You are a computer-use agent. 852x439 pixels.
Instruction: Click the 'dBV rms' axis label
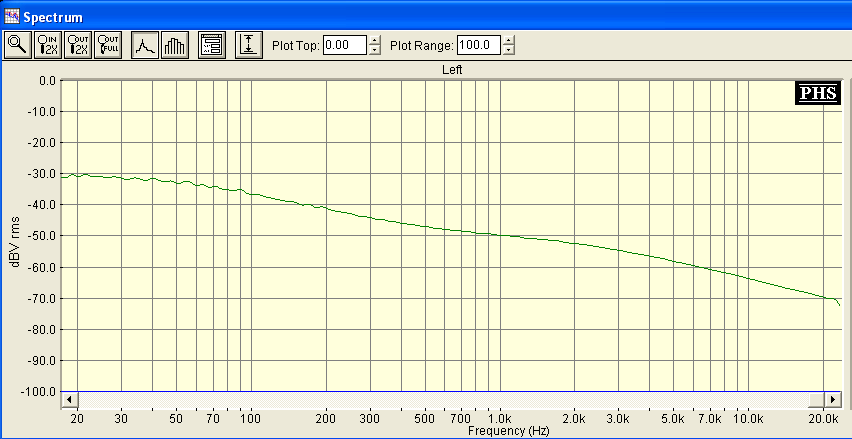(15, 241)
